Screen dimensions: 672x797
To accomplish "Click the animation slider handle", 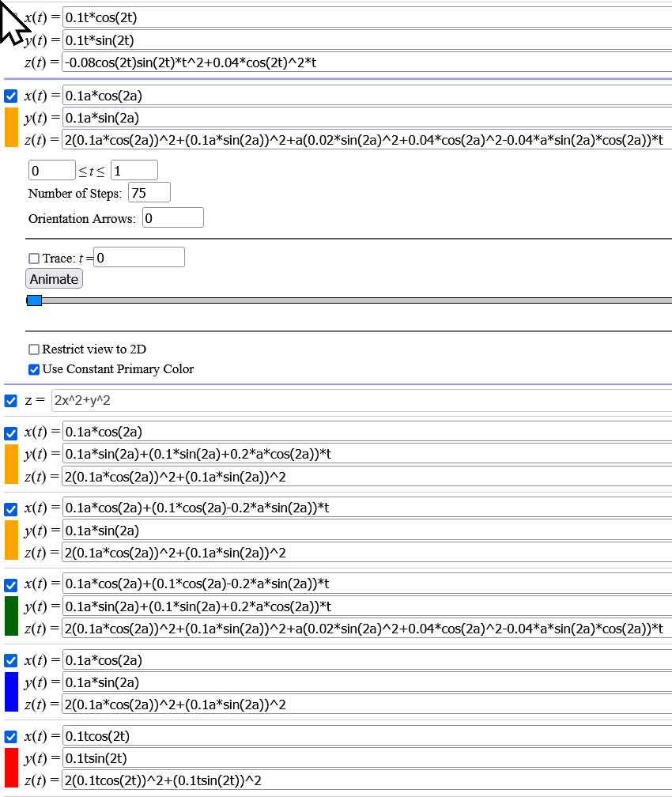I will pos(34,300).
